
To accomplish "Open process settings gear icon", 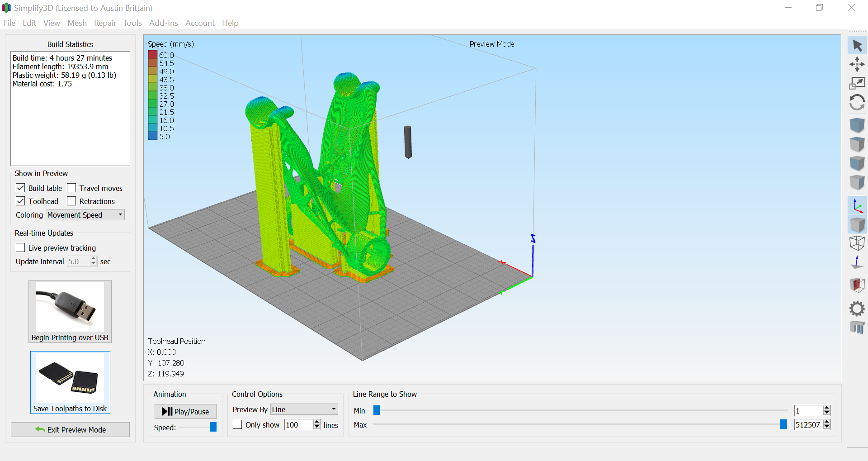I will [x=857, y=309].
